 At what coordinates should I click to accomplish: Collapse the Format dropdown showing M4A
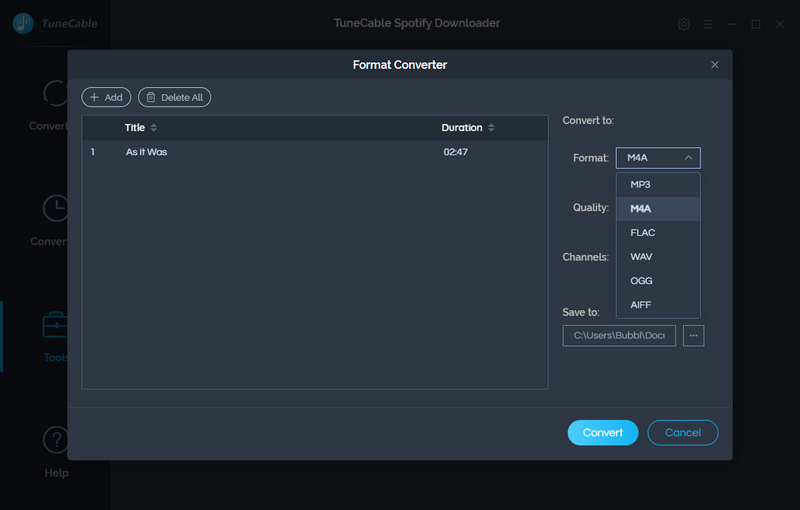click(x=658, y=158)
